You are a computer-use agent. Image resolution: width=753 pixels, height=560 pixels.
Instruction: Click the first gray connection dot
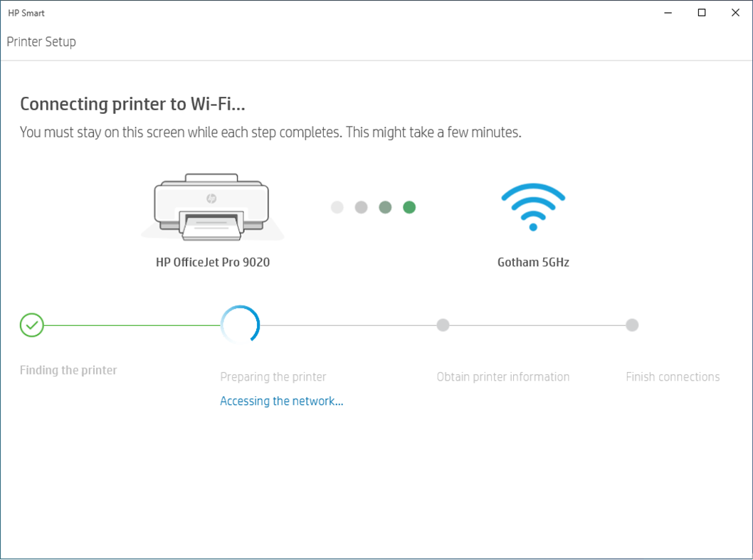[337, 207]
